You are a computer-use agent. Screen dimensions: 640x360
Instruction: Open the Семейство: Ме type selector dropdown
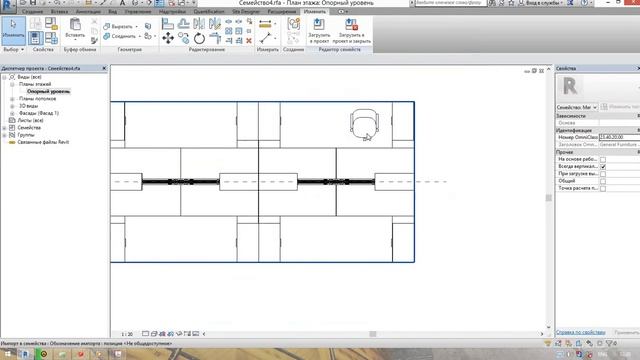tap(577, 107)
